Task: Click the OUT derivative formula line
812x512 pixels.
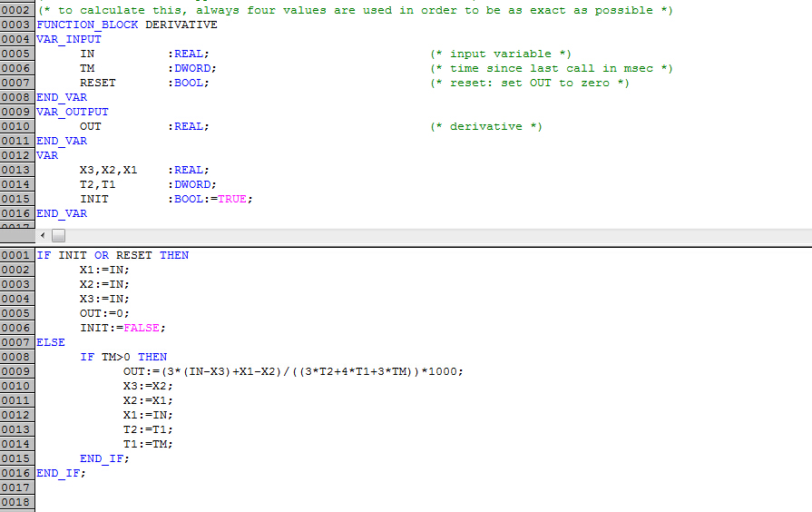Action: (293, 371)
